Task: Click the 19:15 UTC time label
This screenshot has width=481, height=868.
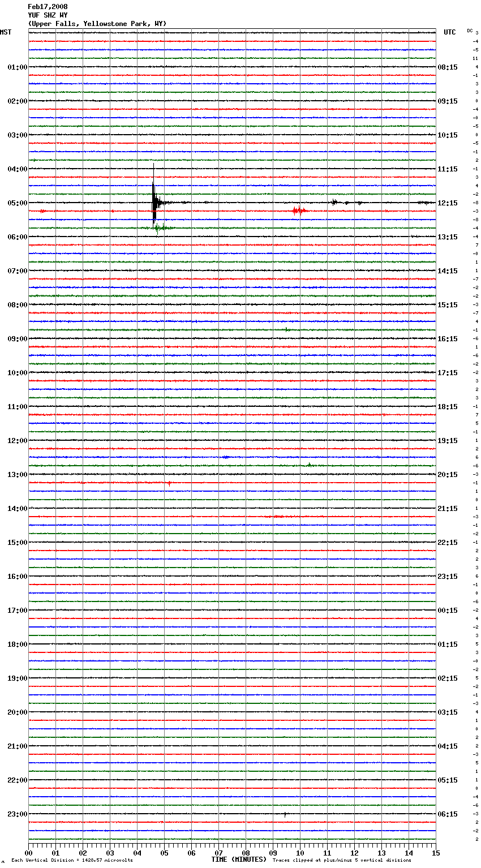Action: [x=448, y=441]
